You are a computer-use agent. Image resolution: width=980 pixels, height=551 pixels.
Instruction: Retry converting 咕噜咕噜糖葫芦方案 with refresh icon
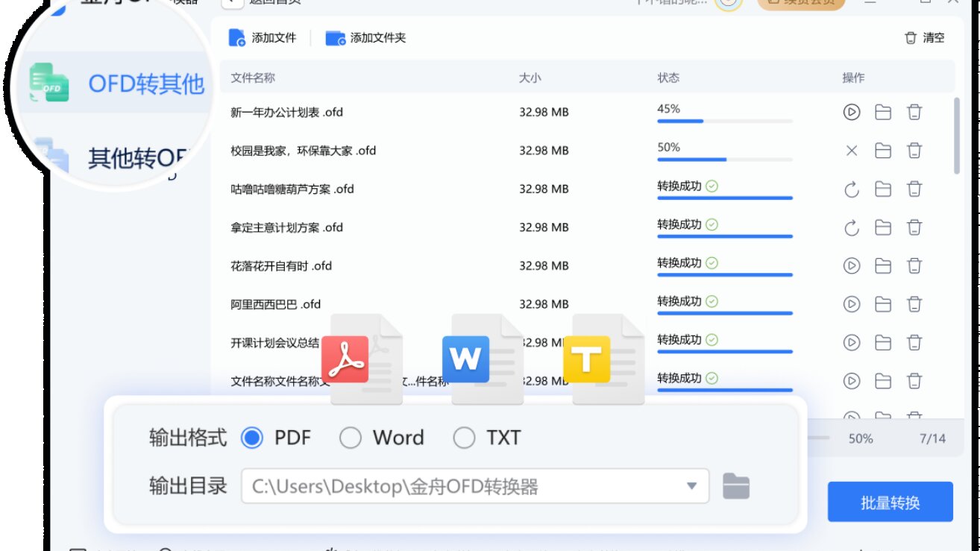[851, 189]
